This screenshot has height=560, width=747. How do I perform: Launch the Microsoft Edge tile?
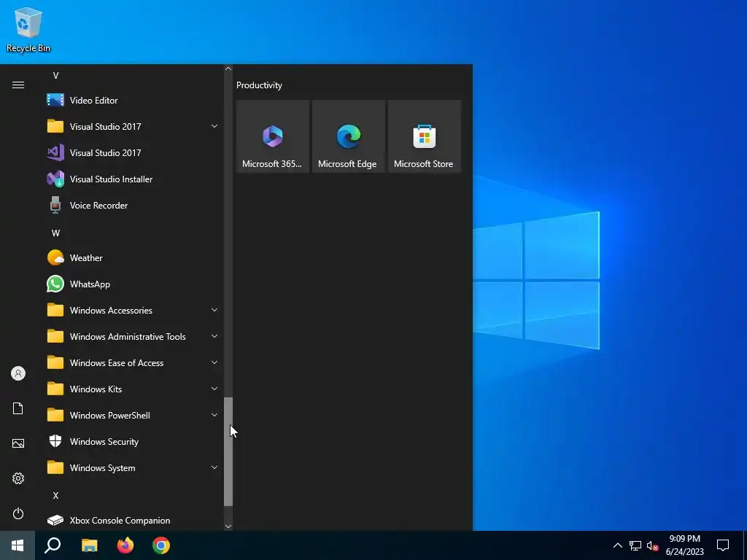(348, 136)
